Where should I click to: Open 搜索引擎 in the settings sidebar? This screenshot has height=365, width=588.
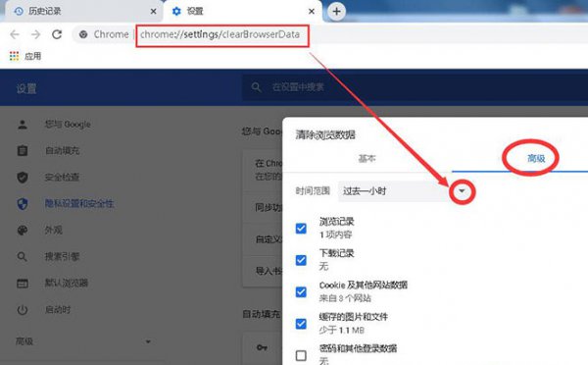point(63,256)
